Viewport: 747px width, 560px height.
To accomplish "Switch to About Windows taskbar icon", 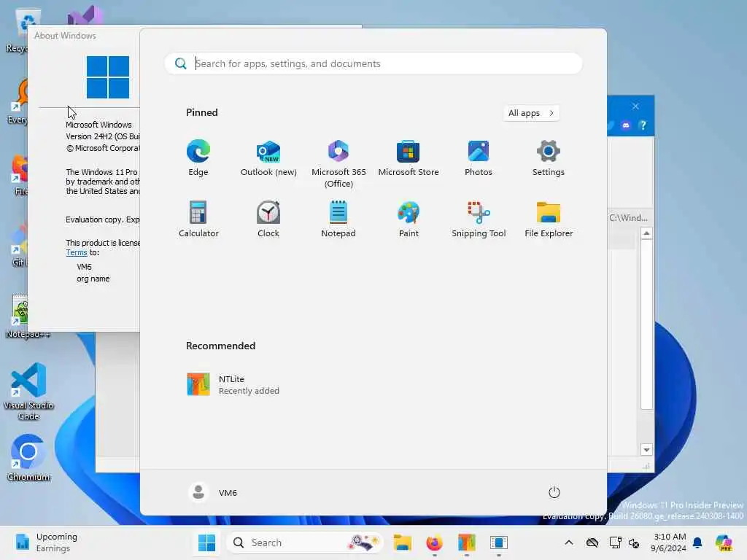I will [x=499, y=542].
